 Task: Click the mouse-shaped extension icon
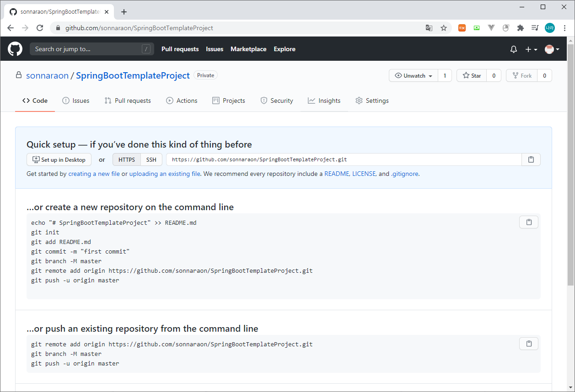(505, 28)
